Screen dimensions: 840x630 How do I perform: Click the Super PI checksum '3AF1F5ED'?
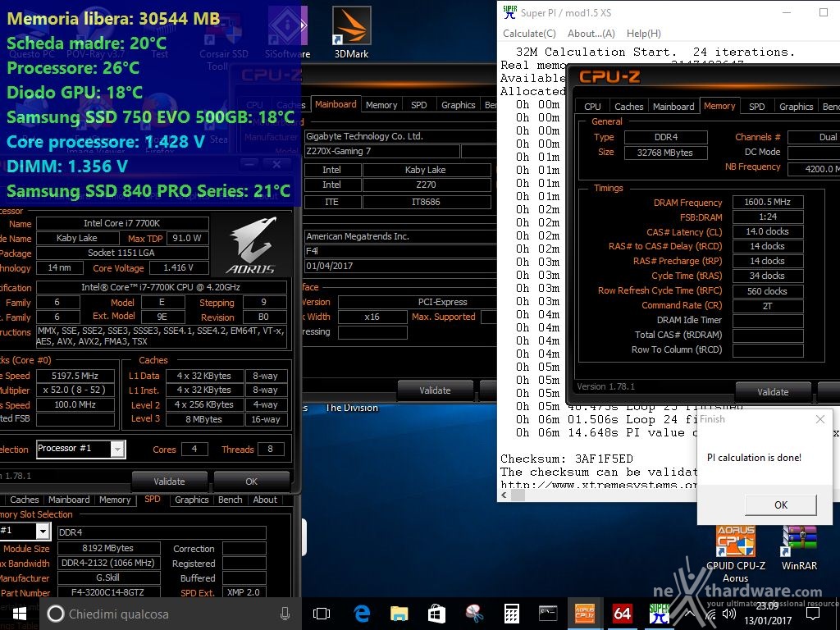point(604,459)
